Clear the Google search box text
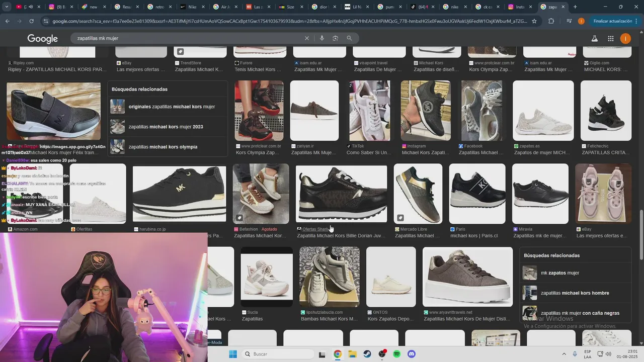 tap(307, 38)
